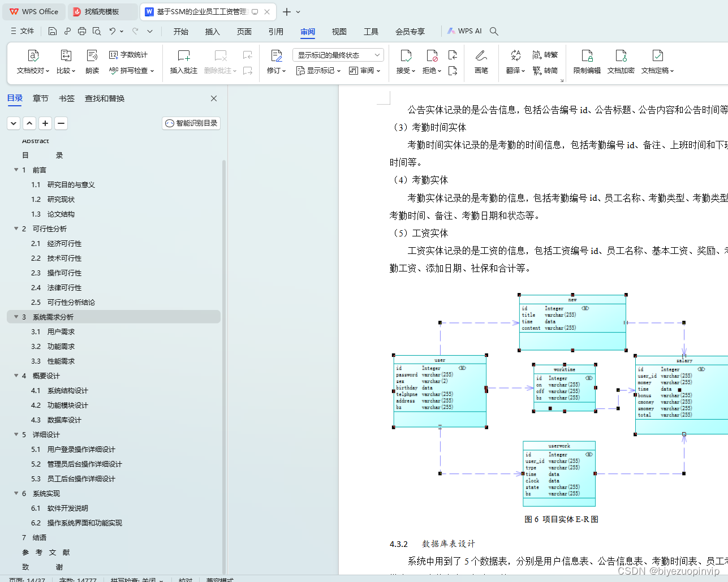
Task: Run 拼写检查 spell check
Action: point(131,71)
